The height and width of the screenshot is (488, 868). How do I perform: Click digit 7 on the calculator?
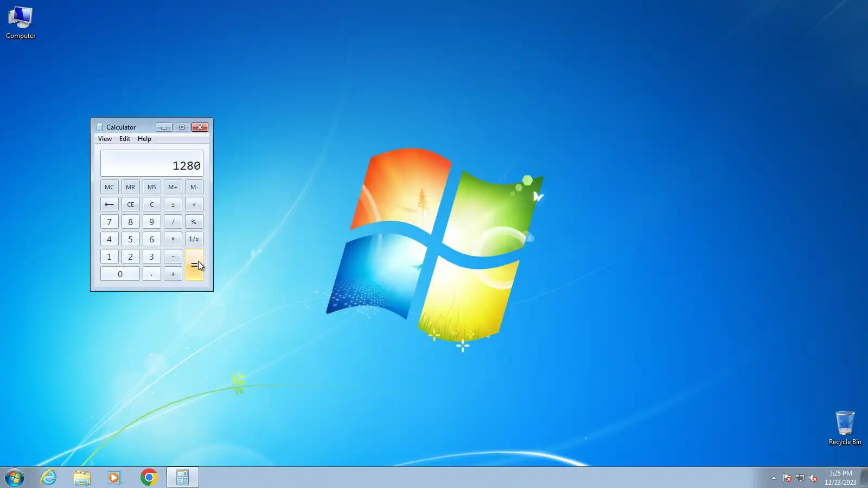110,222
